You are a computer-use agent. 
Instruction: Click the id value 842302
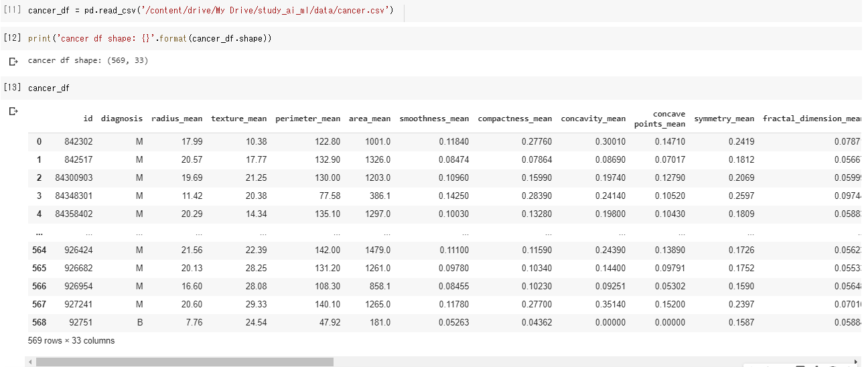coord(78,142)
